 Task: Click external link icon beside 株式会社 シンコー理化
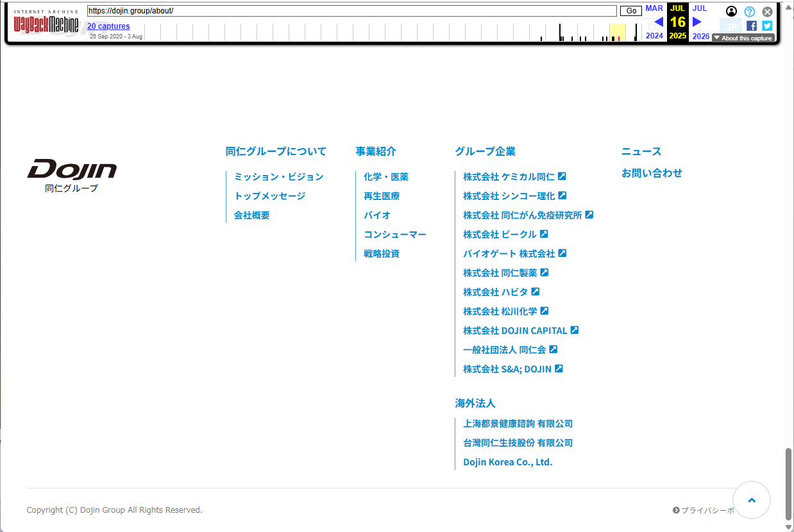562,195
